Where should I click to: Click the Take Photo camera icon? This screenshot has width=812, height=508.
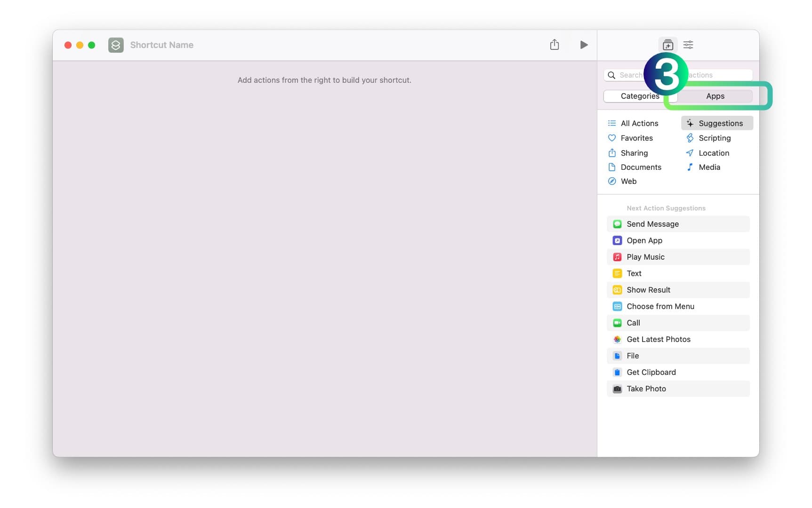point(617,389)
